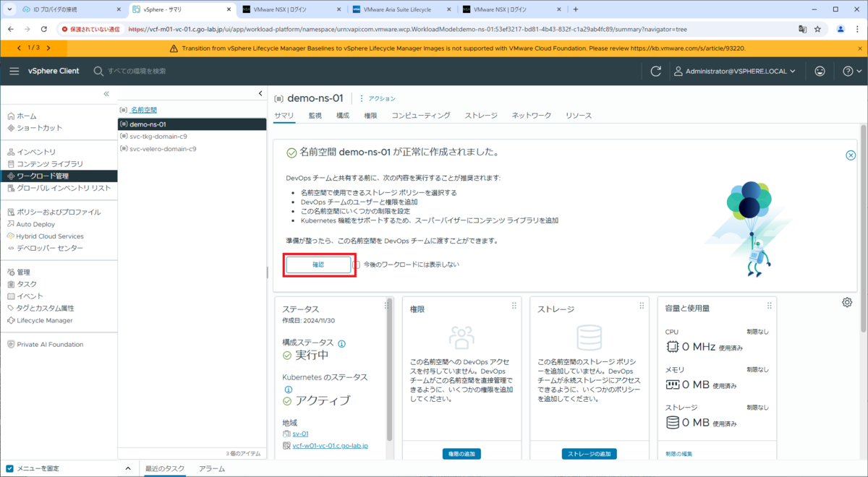The width and height of the screenshot is (868, 477).
Task: Switch to the 監視 tab
Action: (315, 116)
